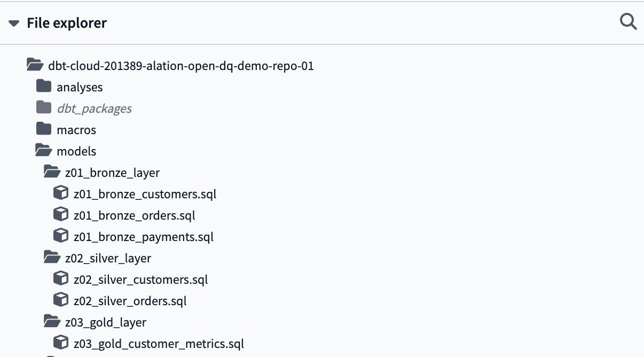The height and width of the screenshot is (357, 644).
Task: Open z02_silver_orders.sql file
Action: [130, 301]
